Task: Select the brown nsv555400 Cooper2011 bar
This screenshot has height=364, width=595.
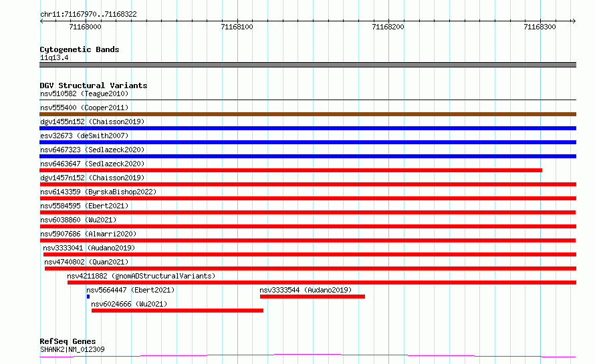Action: pyautogui.click(x=308, y=114)
